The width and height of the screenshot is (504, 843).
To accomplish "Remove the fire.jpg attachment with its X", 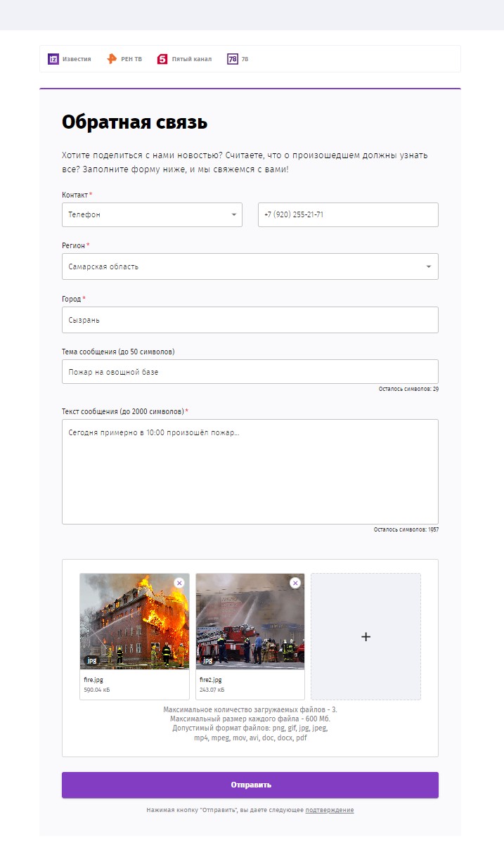I will point(179,583).
